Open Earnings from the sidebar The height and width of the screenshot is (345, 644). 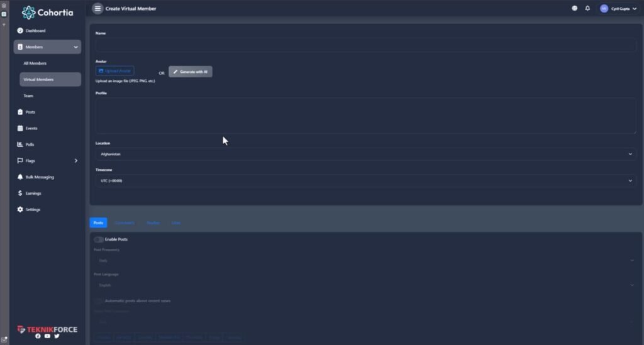(33, 194)
